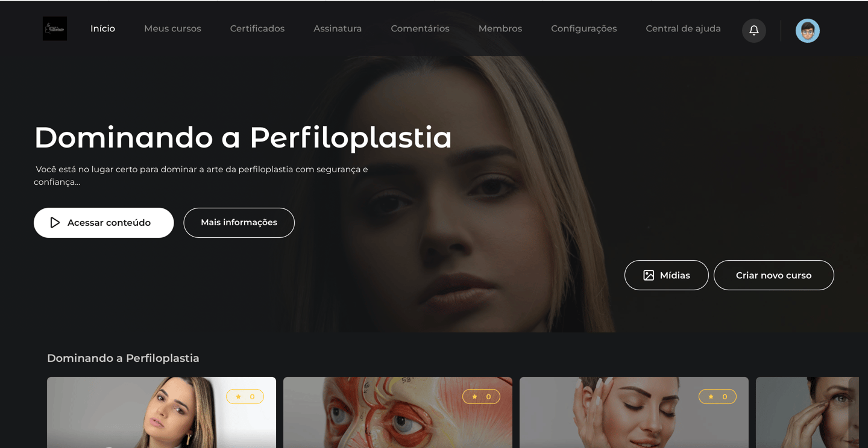
Task: Open the notifications bell icon
Action: (x=753, y=30)
